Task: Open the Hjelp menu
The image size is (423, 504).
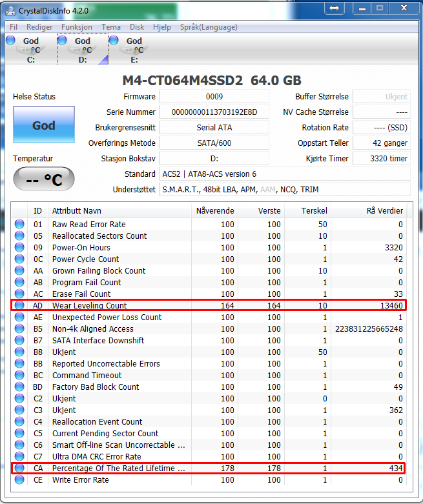Action: 162,27
